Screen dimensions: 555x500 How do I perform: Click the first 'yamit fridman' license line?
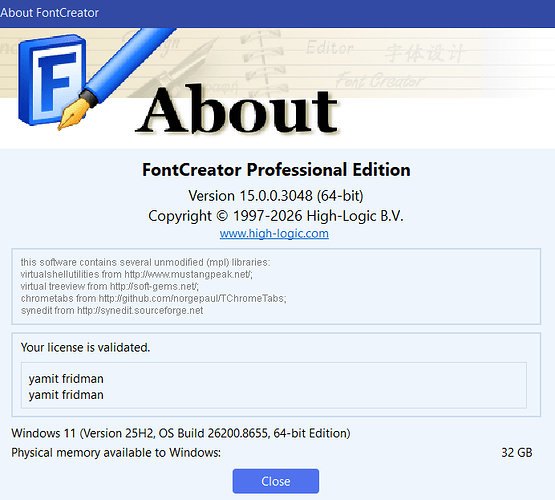pos(66,379)
